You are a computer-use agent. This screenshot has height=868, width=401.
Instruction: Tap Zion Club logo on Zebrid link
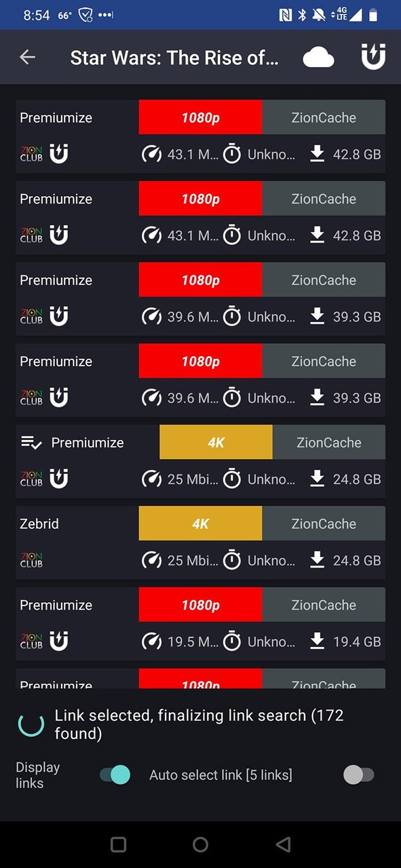pyautogui.click(x=31, y=560)
